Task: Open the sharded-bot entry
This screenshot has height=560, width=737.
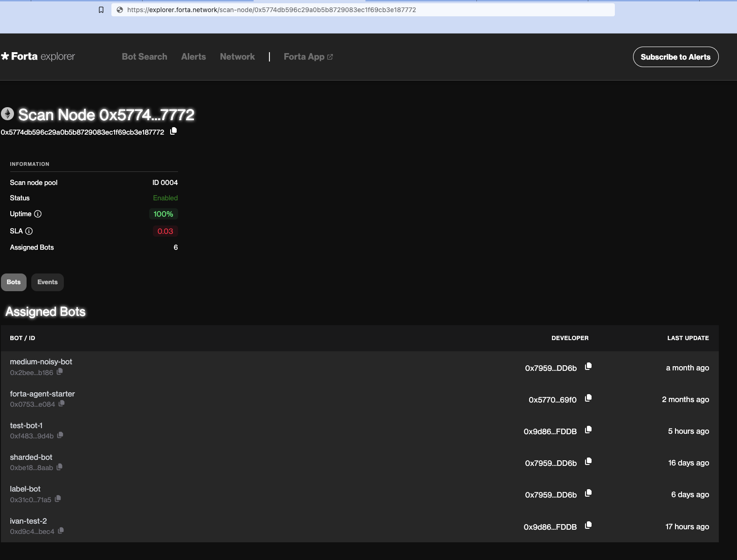Action: [31, 457]
